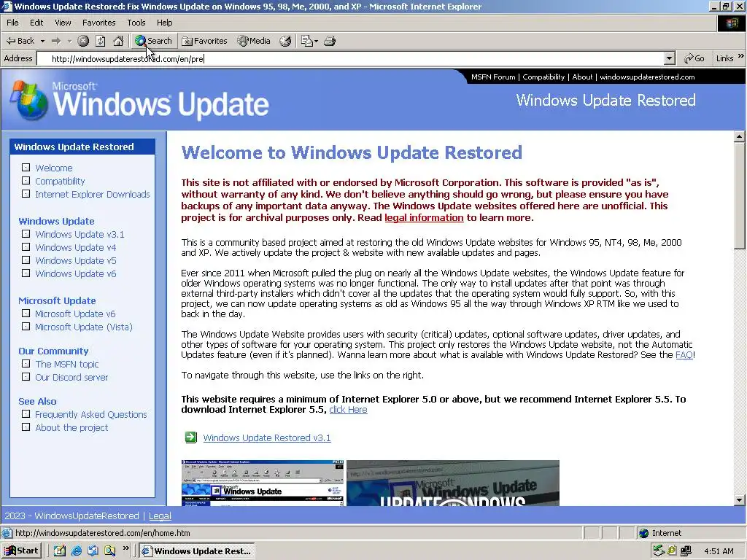Open the Edit menu

click(x=36, y=23)
